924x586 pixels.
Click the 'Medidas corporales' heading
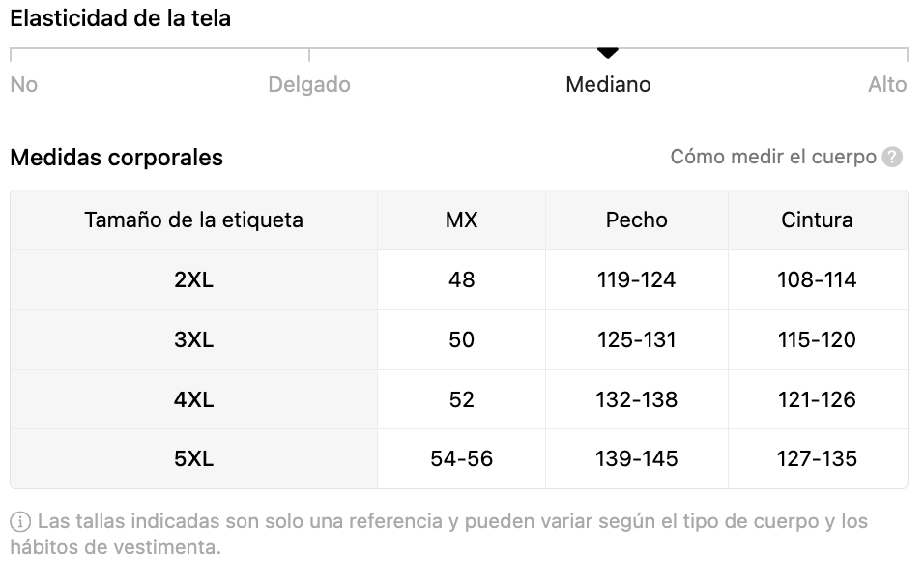(117, 158)
